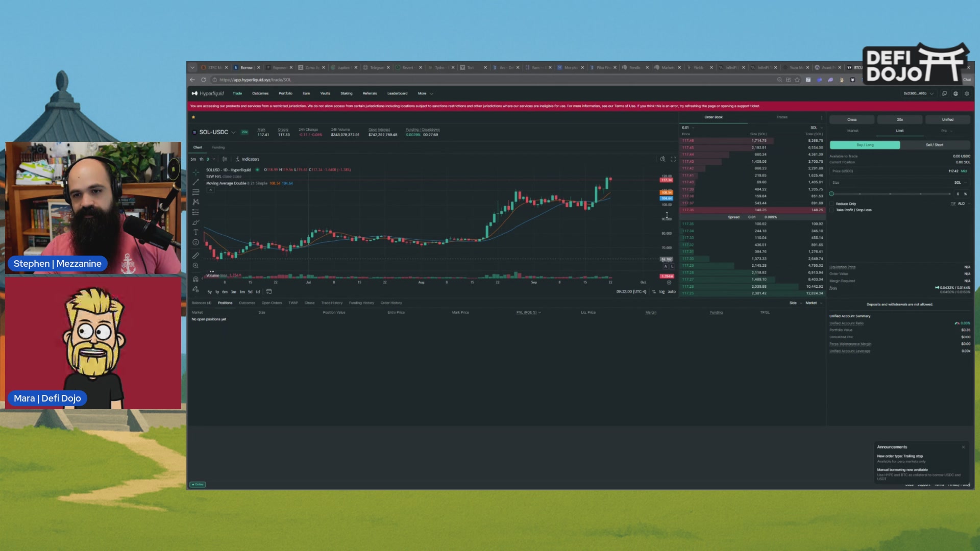This screenshot has height=551, width=980.
Task: Activate the chart zoom-in tool
Action: (x=195, y=266)
